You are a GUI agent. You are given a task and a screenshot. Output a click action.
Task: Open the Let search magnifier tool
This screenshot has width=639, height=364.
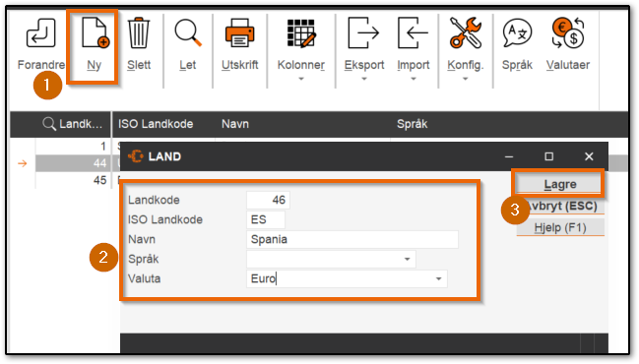pyautogui.click(x=187, y=33)
